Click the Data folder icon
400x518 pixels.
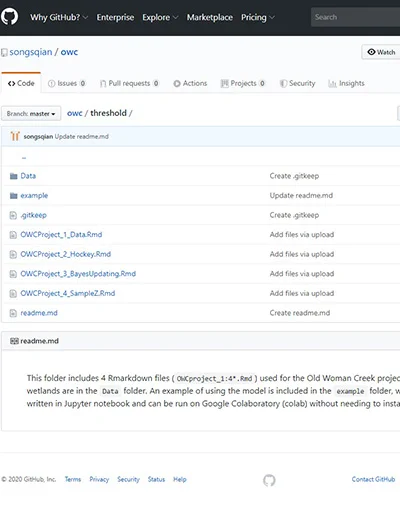(13, 176)
